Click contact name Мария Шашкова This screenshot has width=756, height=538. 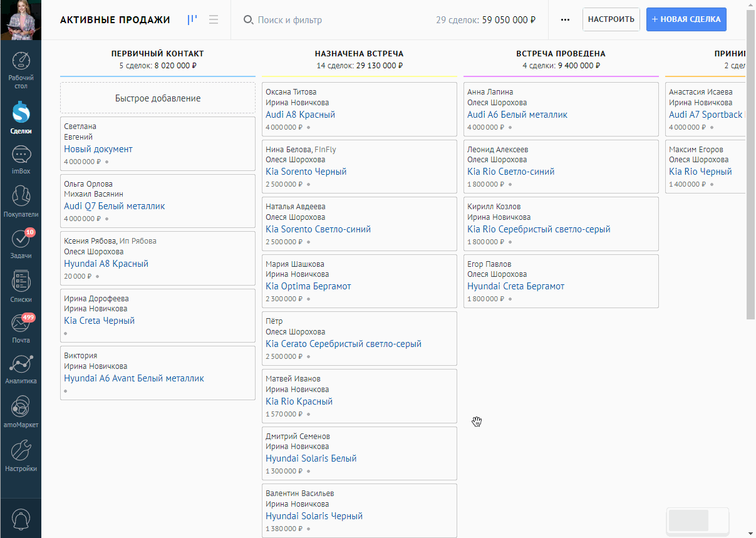click(294, 264)
